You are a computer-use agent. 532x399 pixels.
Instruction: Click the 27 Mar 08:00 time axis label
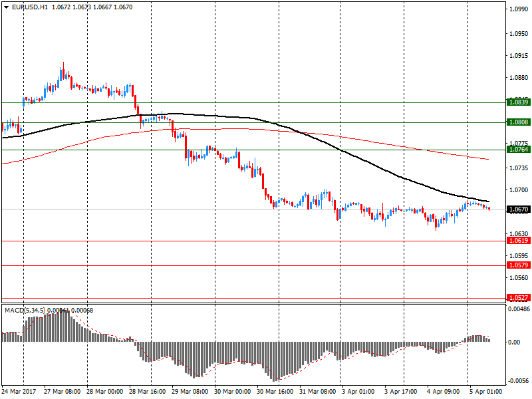62,392
